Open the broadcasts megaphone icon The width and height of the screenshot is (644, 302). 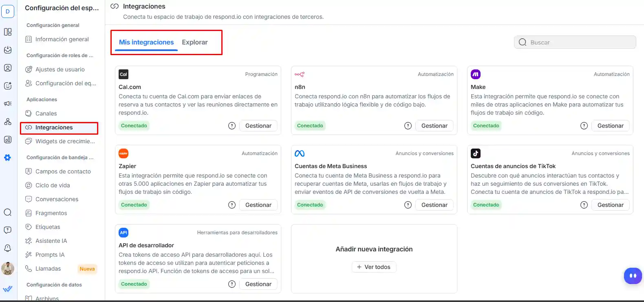click(x=8, y=104)
